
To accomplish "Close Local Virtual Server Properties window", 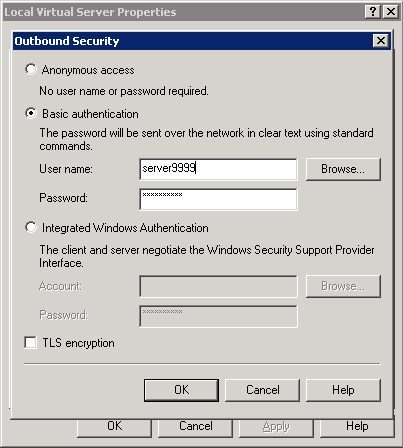I will tap(390, 12).
